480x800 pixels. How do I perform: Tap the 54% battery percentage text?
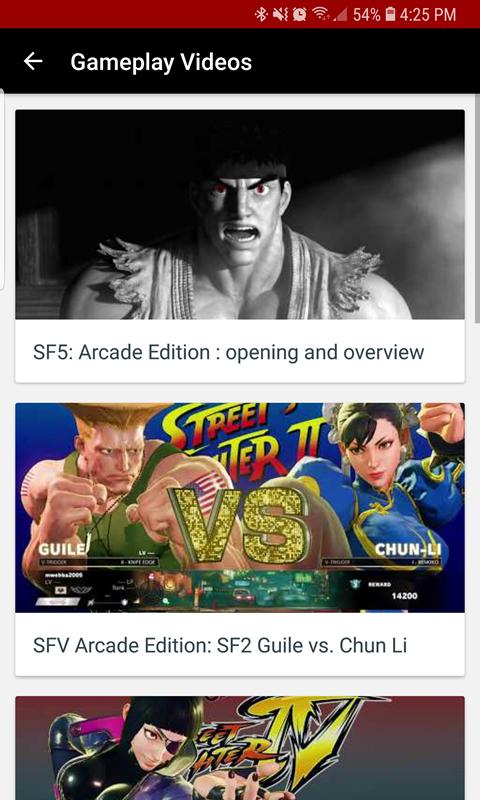point(366,14)
